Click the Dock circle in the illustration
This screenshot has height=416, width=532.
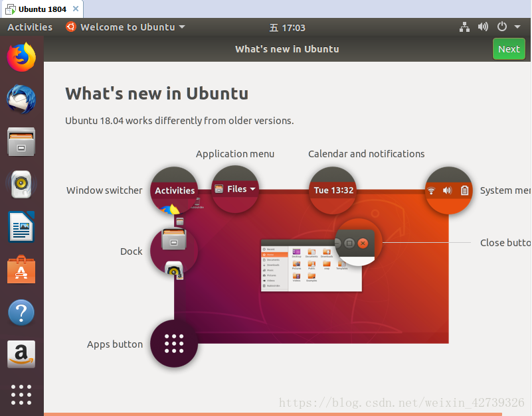tap(174, 251)
